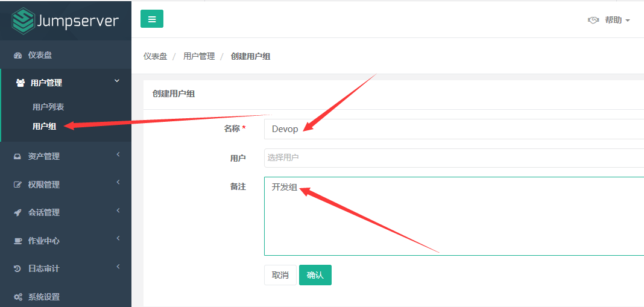Click the asset management inbox icon
Screen dimensions: 644x307
click(x=17, y=157)
